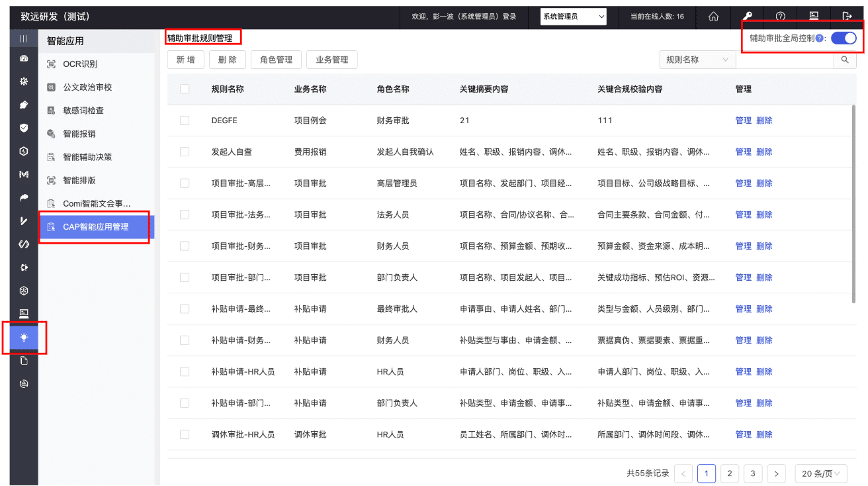
Task: Open 业务管理 button
Action: [332, 60]
